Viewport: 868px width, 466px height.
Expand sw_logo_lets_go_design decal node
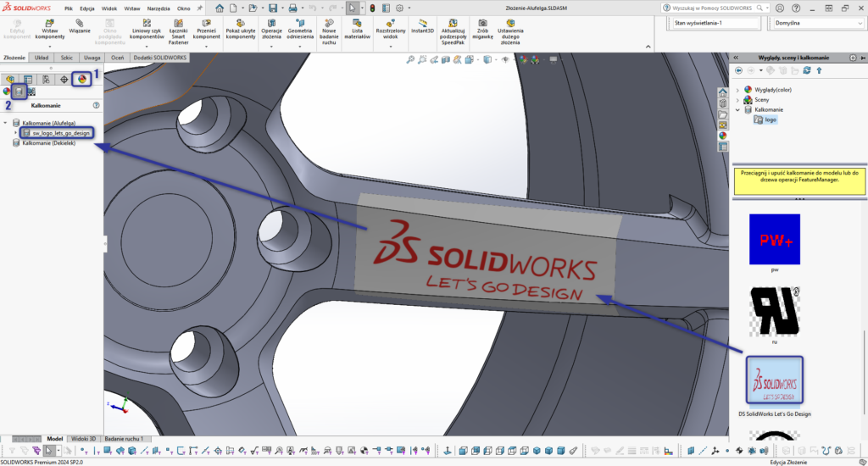(x=16, y=133)
